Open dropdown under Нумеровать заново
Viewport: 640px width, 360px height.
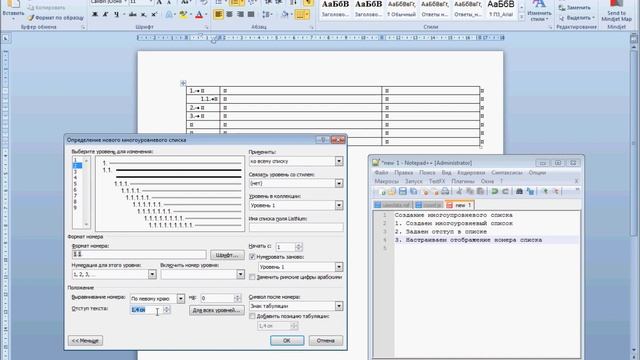point(339,267)
